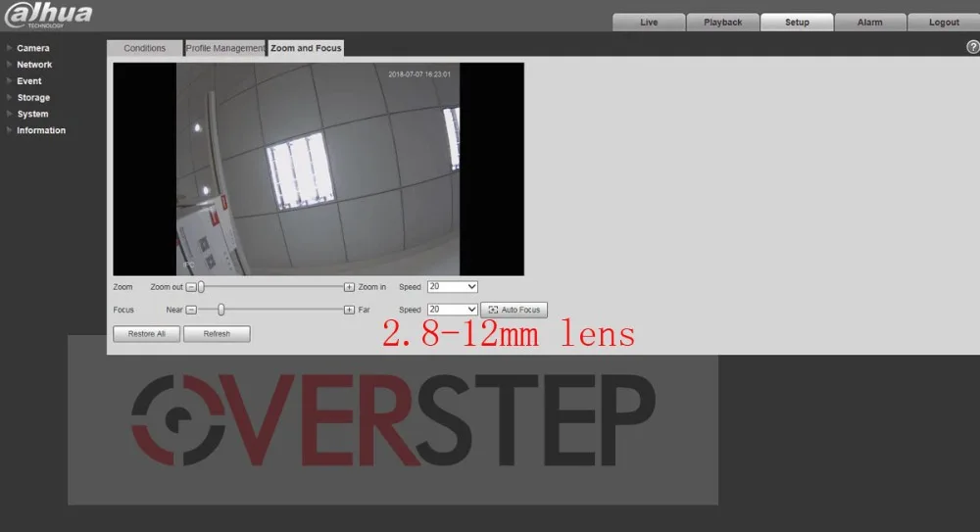Select System in the sidebar
980x532 pixels.
pyautogui.click(x=32, y=114)
